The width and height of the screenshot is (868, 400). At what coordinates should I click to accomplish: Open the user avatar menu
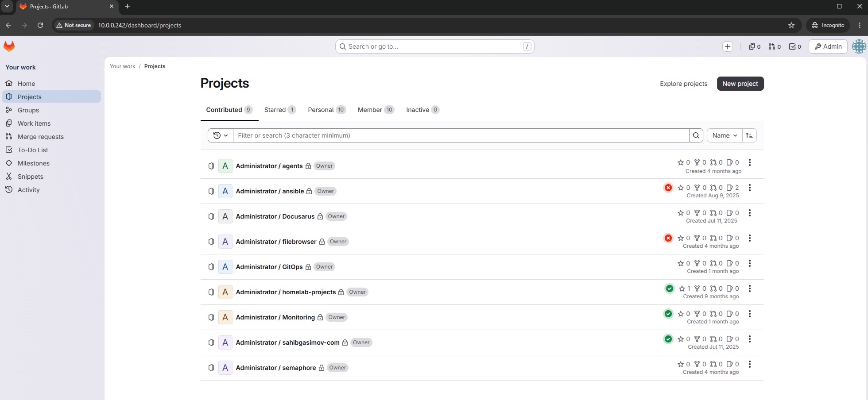pos(859,46)
